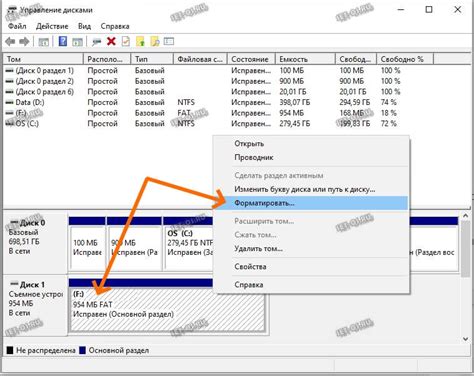Click the Back arrow in the toolbar
The image size is (474, 376).
[10, 42]
